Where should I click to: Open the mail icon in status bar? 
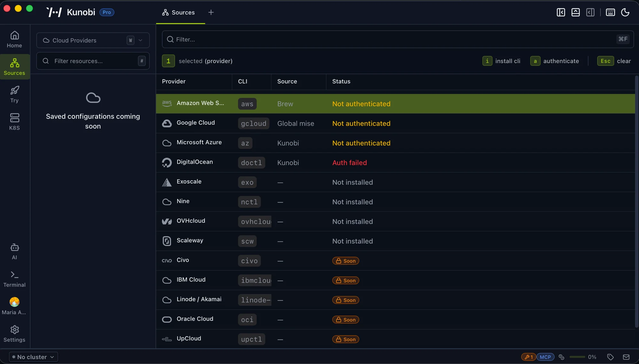(626, 357)
